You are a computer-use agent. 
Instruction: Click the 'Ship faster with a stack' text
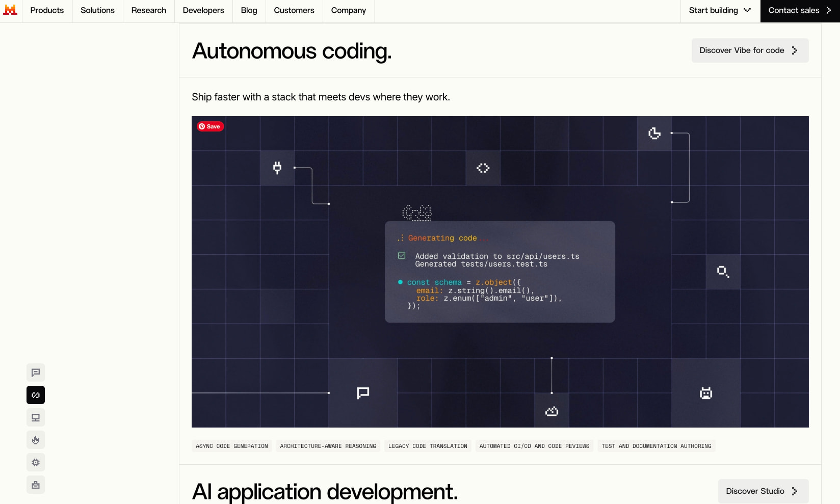tap(321, 97)
